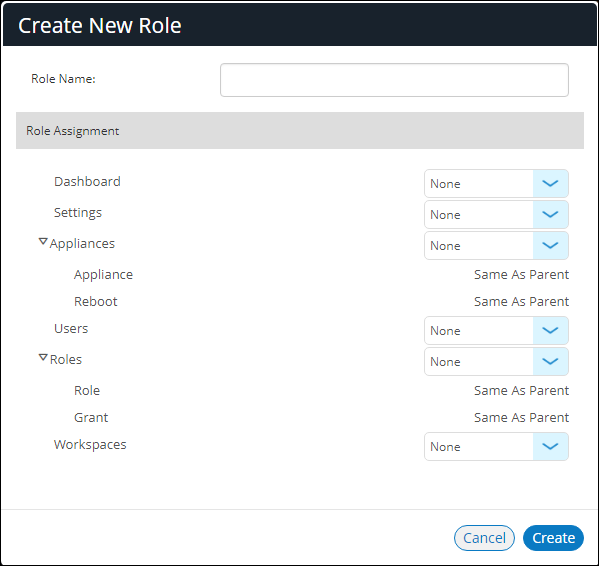Open the Workspaces permission dropdown
This screenshot has width=599, height=566.
point(496,446)
